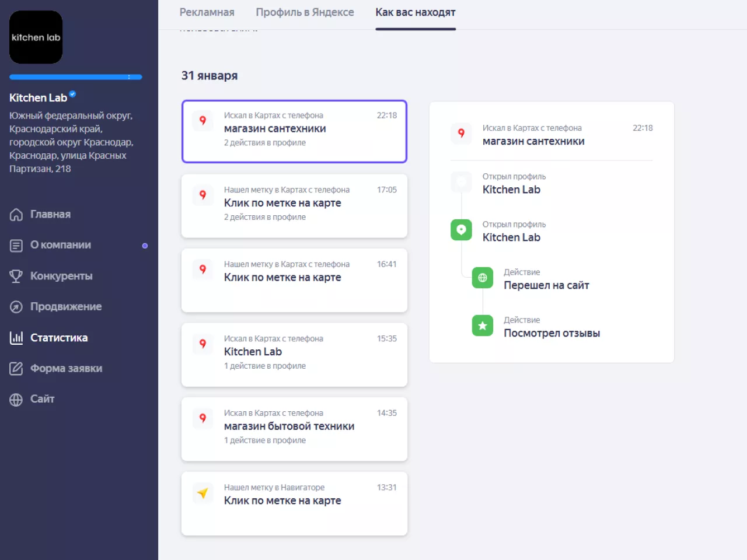Click the bar chart icon beside Статистика
Viewport: 747px width, 560px height.
point(16,338)
